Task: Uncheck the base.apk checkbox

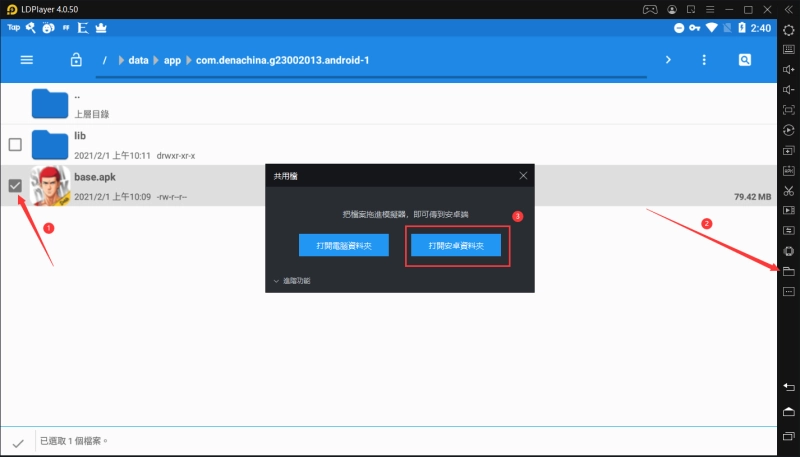Action: click(15, 185)
